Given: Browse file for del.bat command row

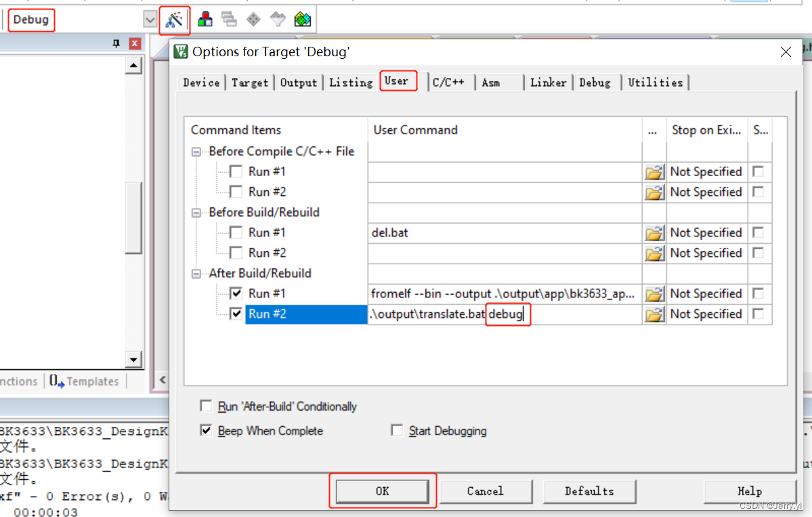Looking at the screenshot, I should [x=655, y=233].
